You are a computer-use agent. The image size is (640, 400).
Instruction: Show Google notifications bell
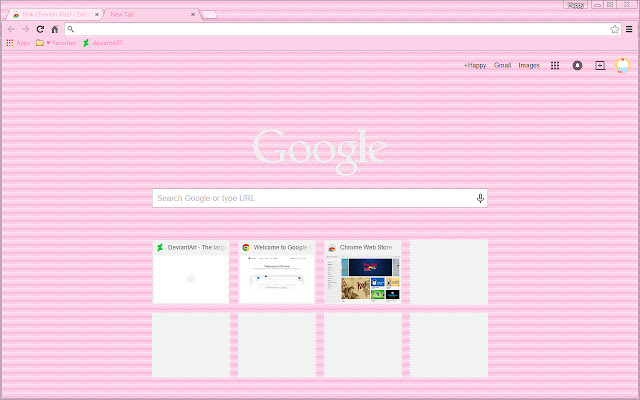coord(577,65)
